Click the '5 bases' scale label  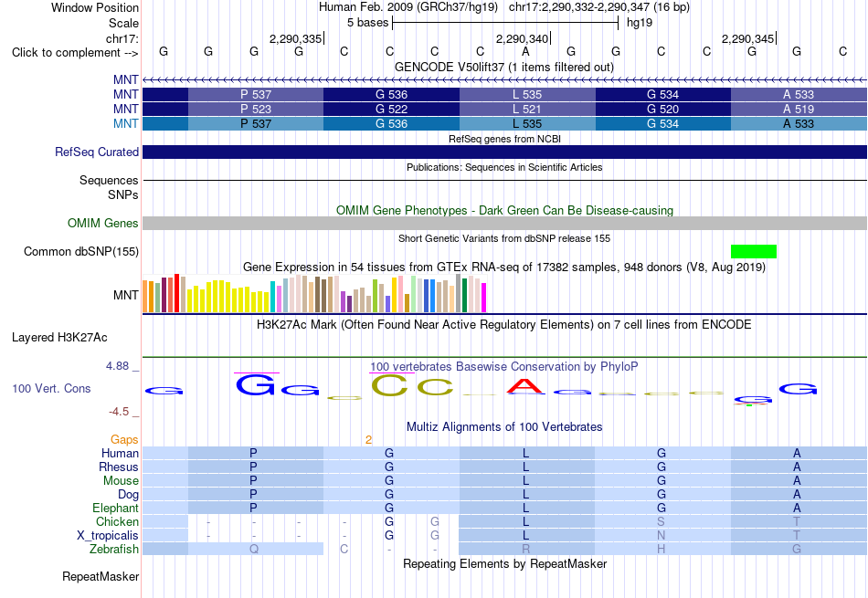(367, 23)
